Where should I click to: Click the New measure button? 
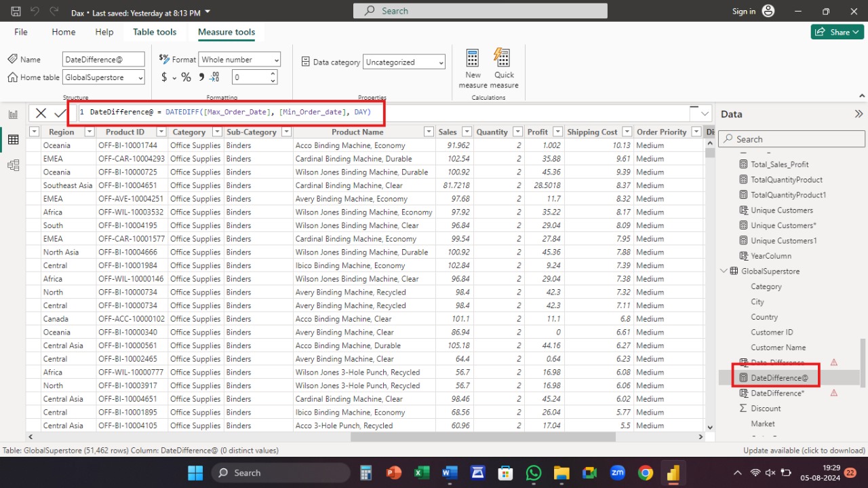(x=473, y=69)
